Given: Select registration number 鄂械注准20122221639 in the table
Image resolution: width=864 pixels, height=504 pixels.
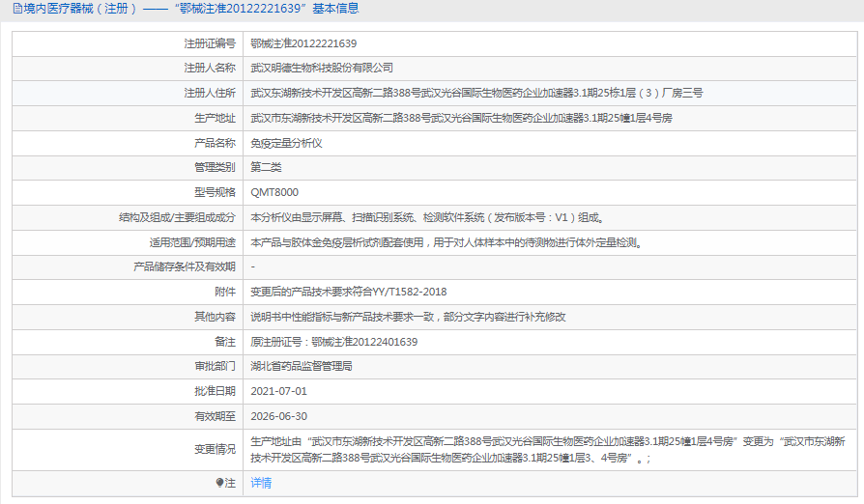Looking at the screenshot, I should tap(303, 43).
